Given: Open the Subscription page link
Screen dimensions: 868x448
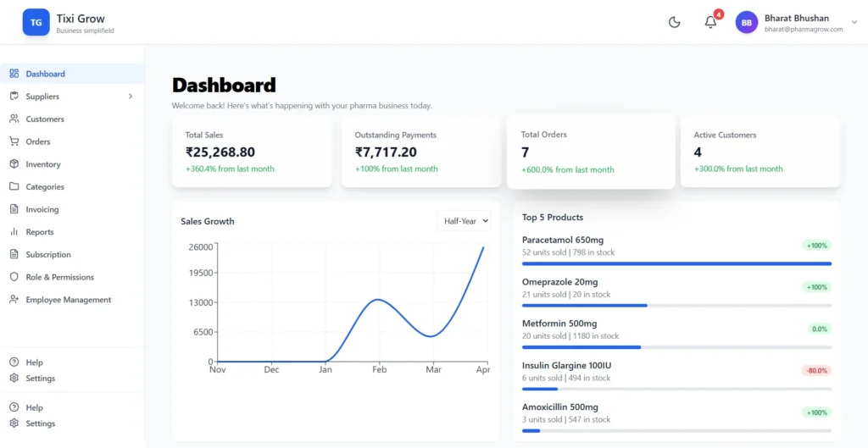Looking at the screenshot, I should point(48,255).
